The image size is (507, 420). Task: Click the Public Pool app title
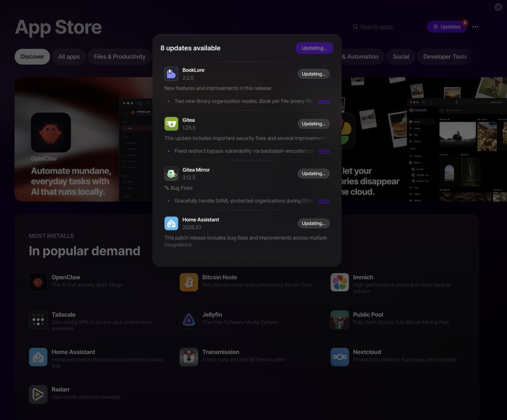coord(368,314)
